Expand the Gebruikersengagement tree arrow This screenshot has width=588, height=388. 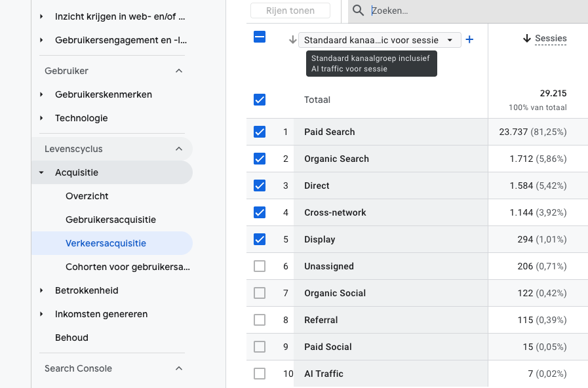point(41,40)
